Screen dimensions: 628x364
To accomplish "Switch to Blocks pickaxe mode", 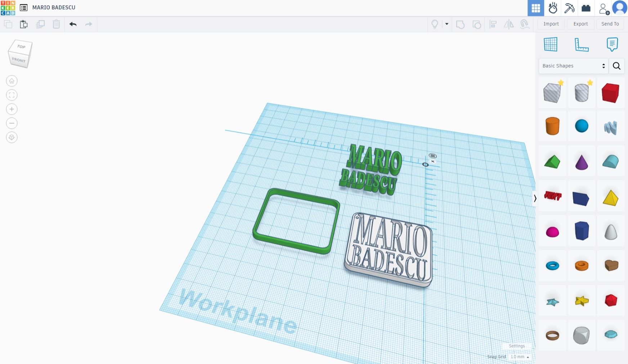I will [569, 8].
